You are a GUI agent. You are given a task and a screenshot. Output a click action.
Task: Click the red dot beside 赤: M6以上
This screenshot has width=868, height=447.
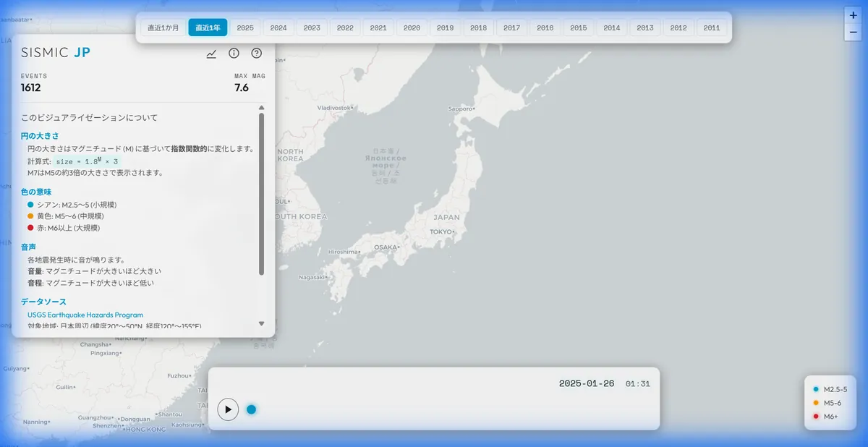click(30, 228)
